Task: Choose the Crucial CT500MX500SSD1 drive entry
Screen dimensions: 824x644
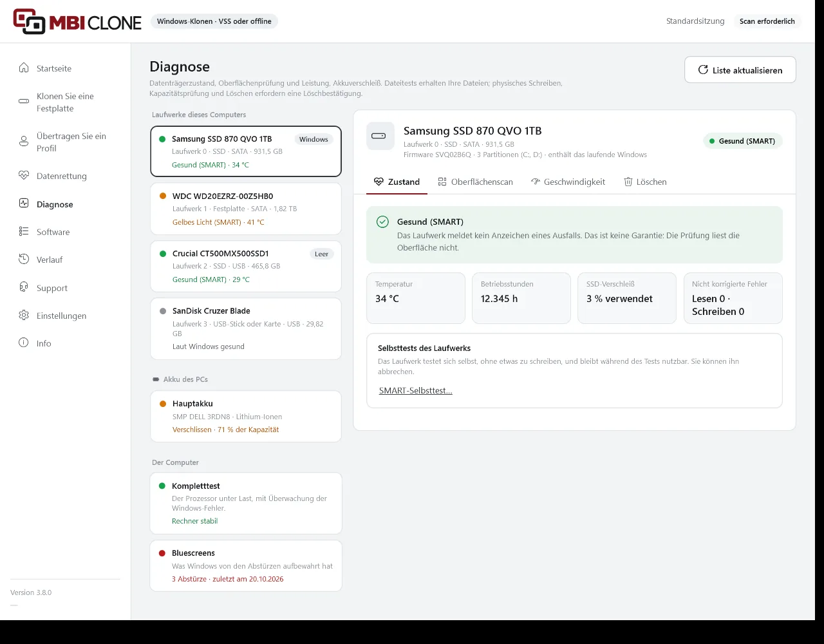Action: coord(246,266)
